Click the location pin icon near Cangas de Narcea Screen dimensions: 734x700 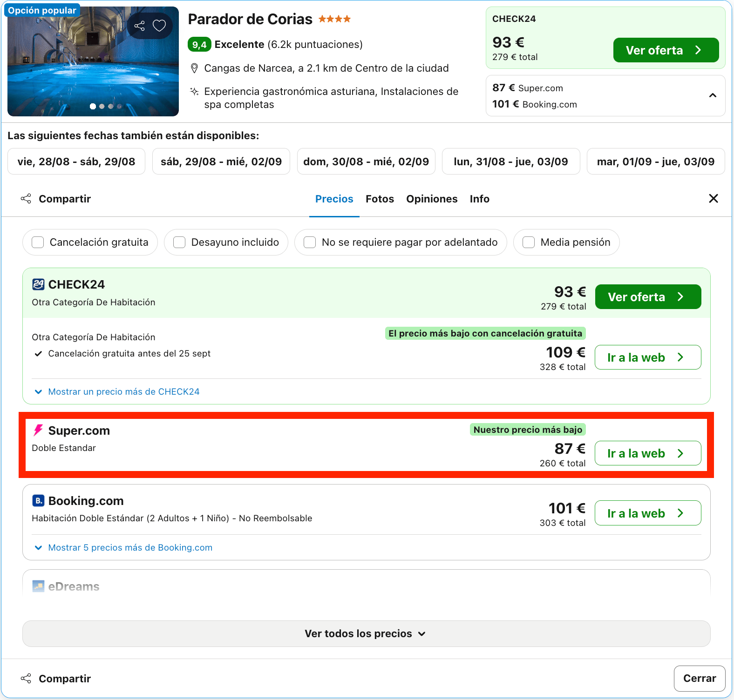pyautogui.click(x=195, y=68)
